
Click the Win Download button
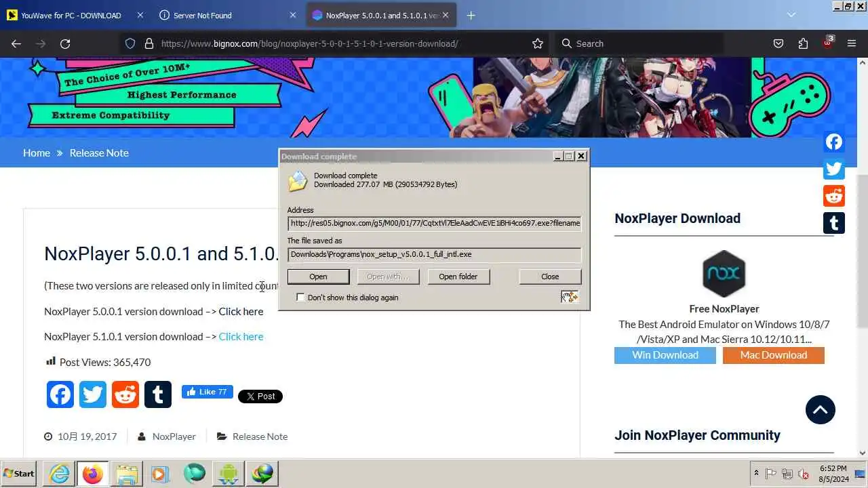point(665,355)
